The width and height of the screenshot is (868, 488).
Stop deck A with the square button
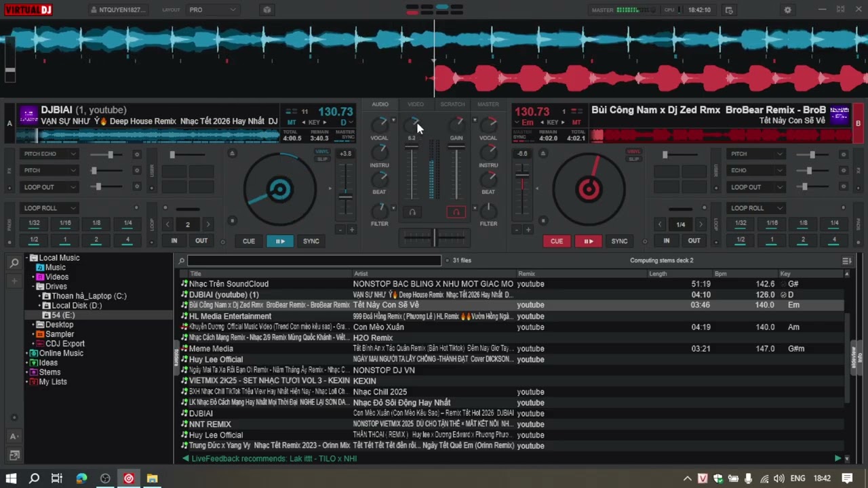click(232, 220)
